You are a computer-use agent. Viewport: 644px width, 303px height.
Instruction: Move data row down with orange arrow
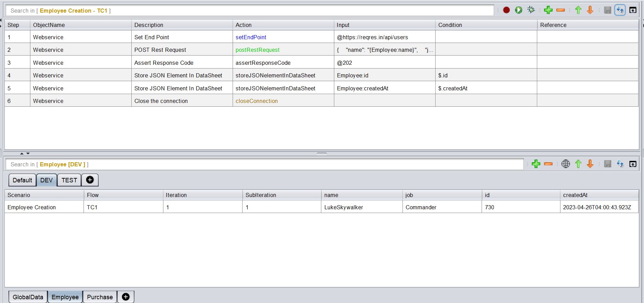click(x=590, y=164)
